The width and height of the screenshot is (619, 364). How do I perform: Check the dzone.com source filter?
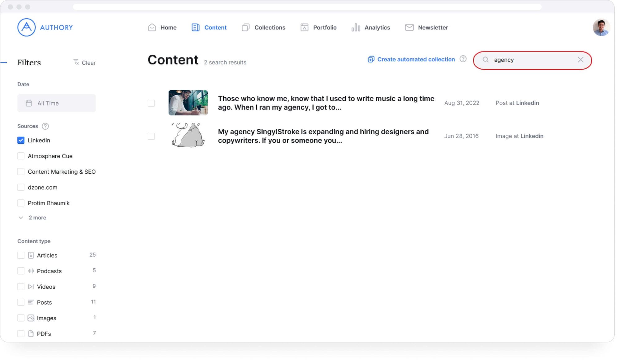[21, 187]
